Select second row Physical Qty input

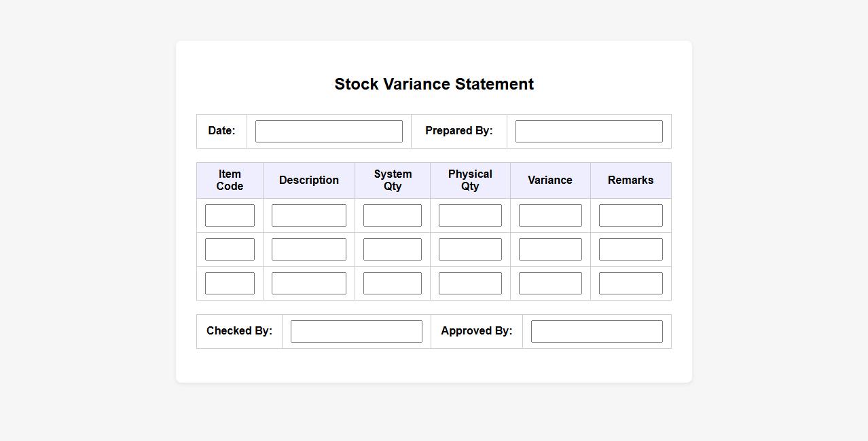(x=470, y=249)
